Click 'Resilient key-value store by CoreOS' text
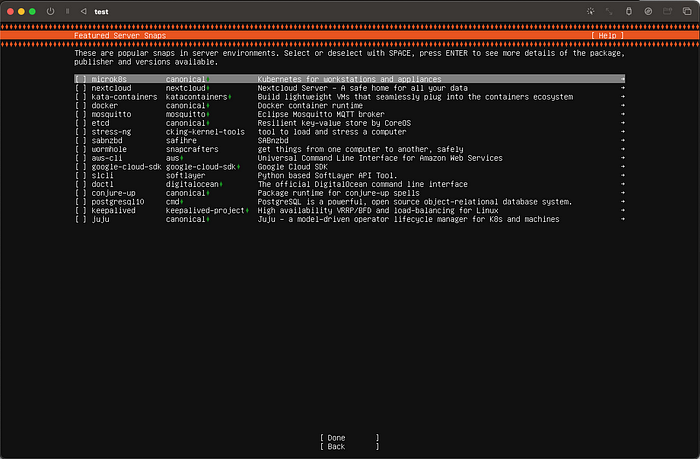This screenshot has height=459, width=700. click(x=334, y=123)
